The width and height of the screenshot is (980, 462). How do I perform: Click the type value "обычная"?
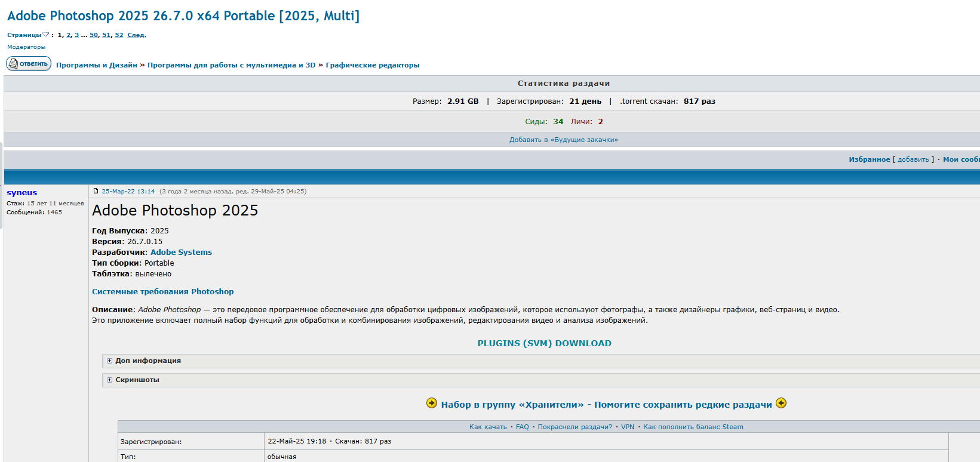coord(282,457)
